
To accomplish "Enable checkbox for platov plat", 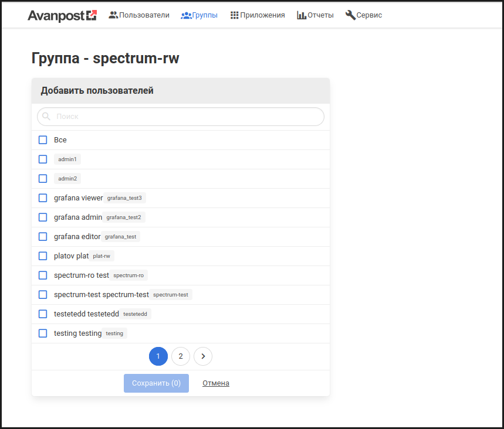I will click(43, 256).
